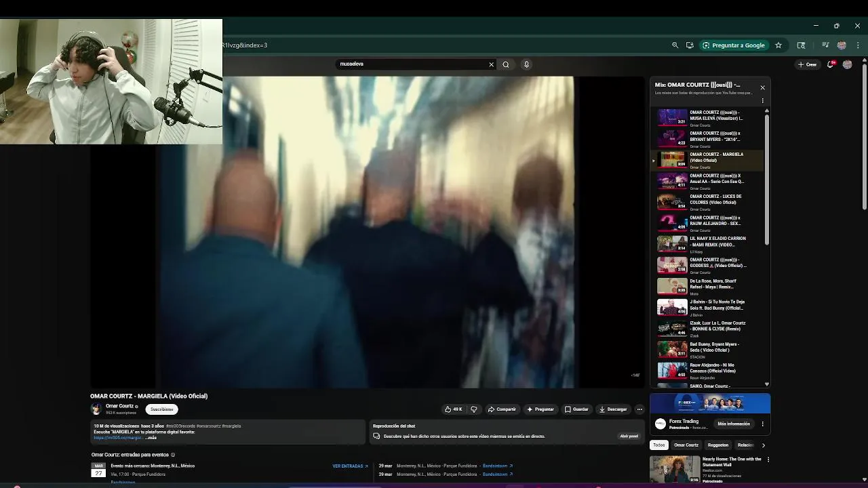Click the Suscribirme button

click(162, 409)
